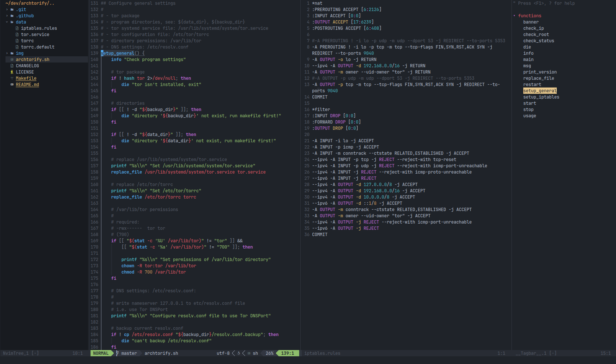Click the torrc.default file icon
The width and height of the screenshot is (616, 364).
pyautogui.click(x=17, y=47)
